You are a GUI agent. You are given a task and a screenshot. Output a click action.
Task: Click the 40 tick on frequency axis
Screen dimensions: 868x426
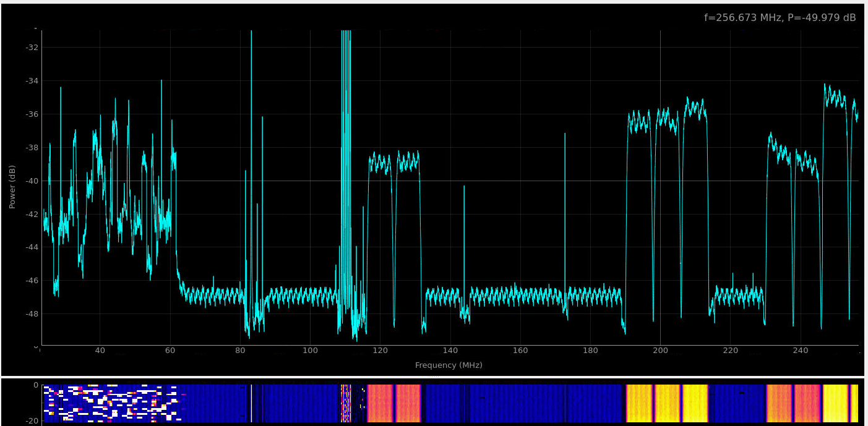tap(100, 351)
